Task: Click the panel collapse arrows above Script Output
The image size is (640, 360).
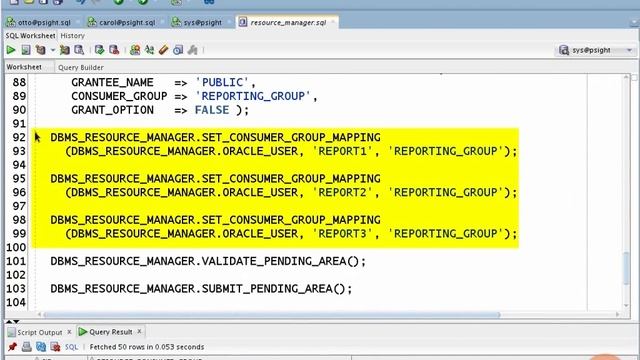Action: (13, 322)
